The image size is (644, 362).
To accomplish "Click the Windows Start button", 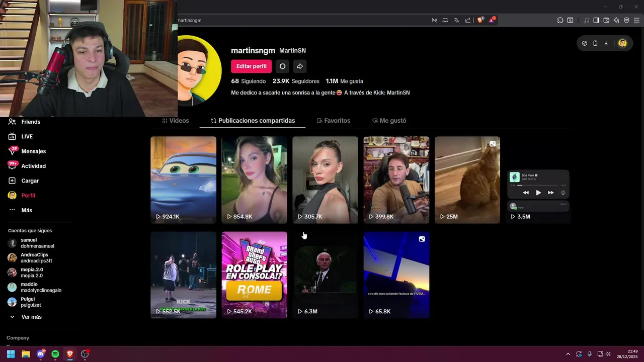I will pyautogui.click(x=11, y=354).
